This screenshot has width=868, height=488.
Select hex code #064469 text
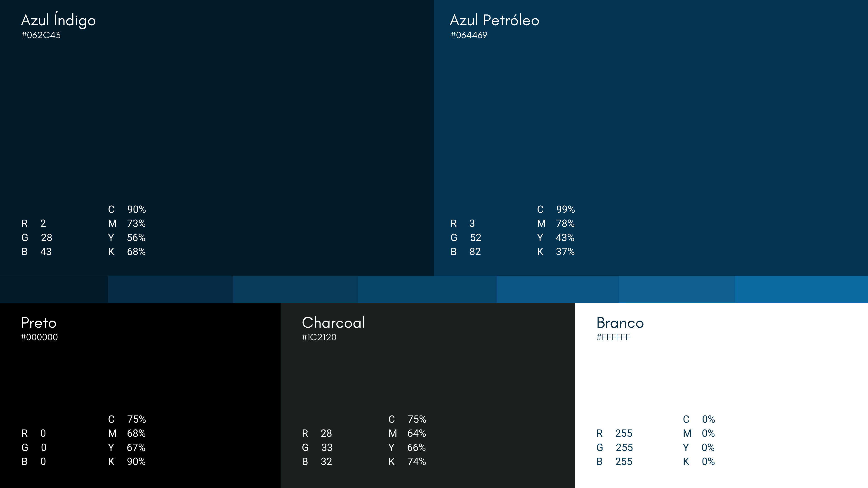469,35
